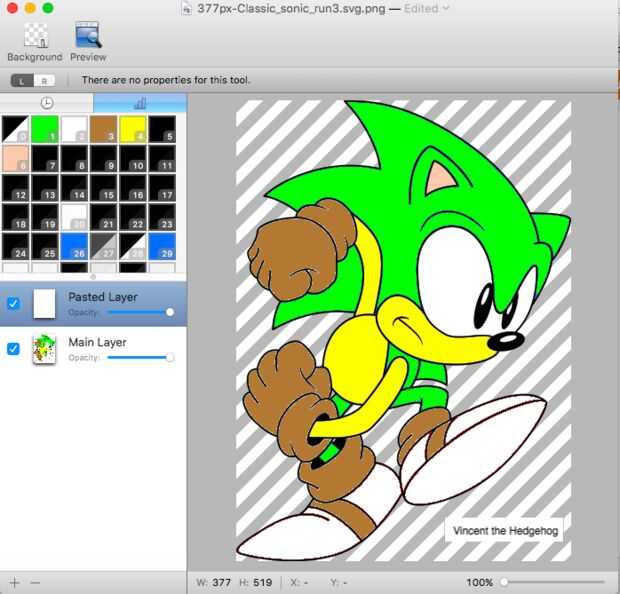Select the yellow swatch number 4
The width and height of the screenshot is (620, 594).
(132, 128)
